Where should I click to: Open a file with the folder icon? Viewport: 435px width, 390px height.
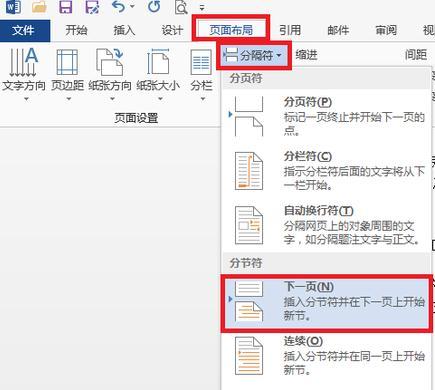39,7
